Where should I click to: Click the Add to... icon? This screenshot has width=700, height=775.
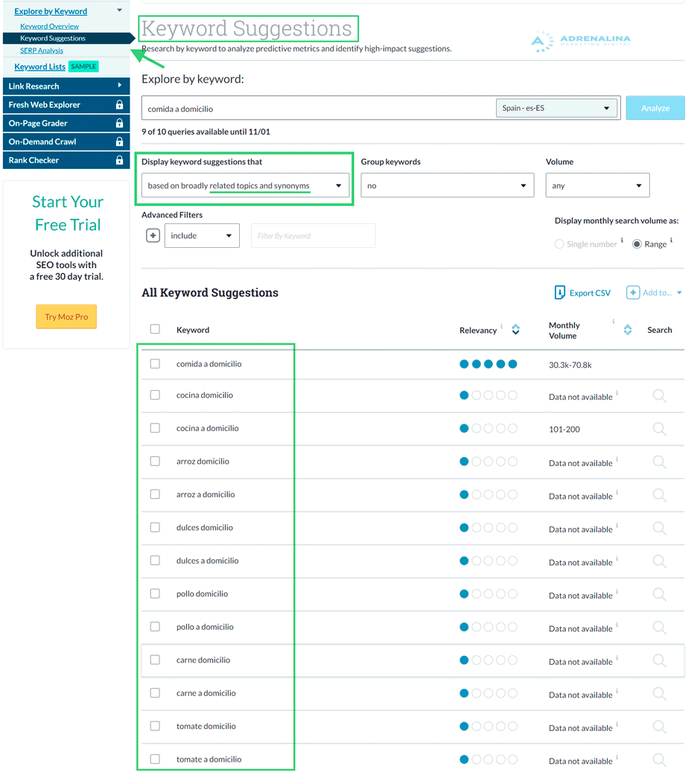(633, 292)
